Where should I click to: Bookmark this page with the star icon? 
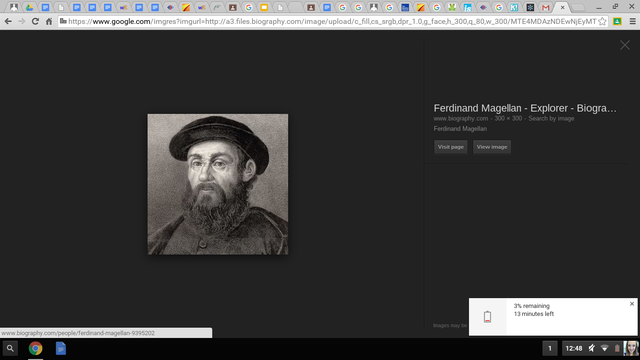[602, 21]
